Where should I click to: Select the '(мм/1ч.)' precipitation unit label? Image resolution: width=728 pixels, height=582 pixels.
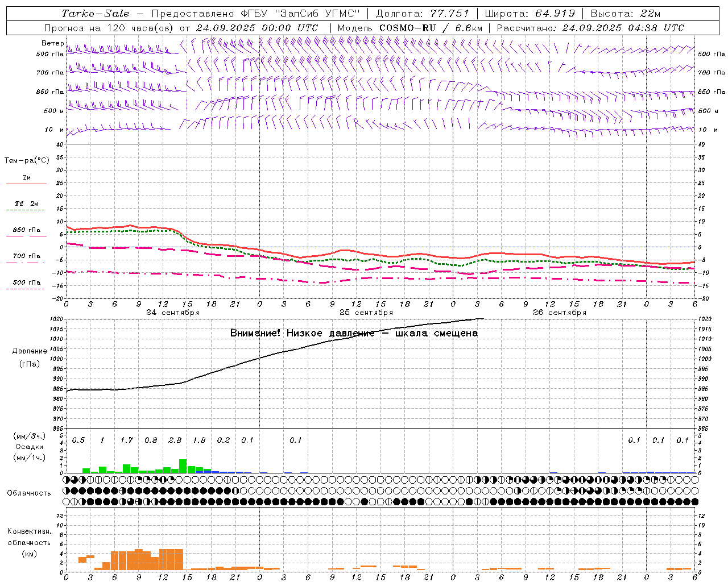29,458
